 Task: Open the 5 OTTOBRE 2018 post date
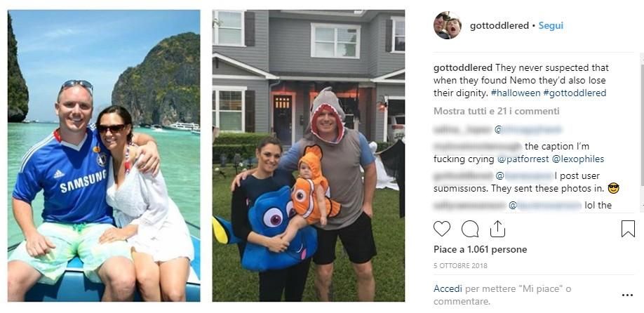click(460, 266)
